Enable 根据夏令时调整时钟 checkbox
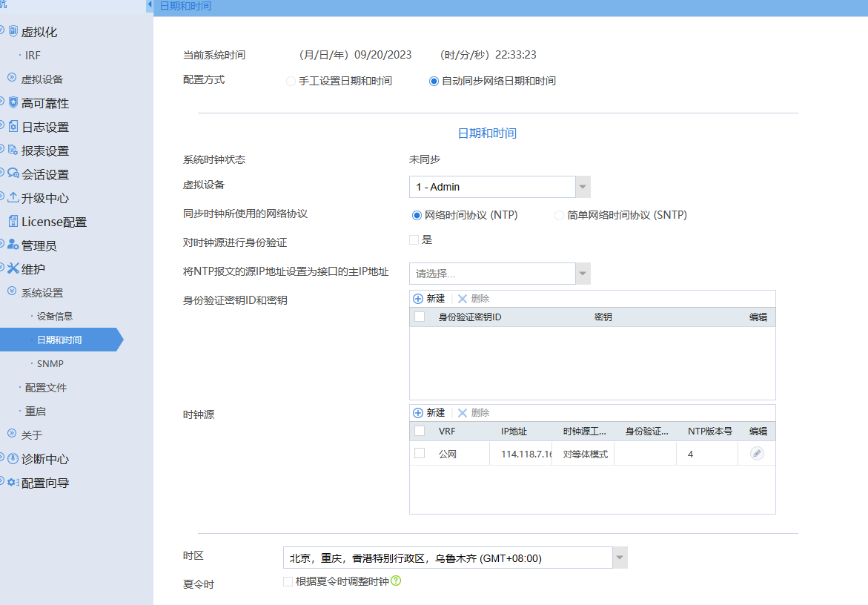Viewport: 868px width, 605px height. (288, 581)
